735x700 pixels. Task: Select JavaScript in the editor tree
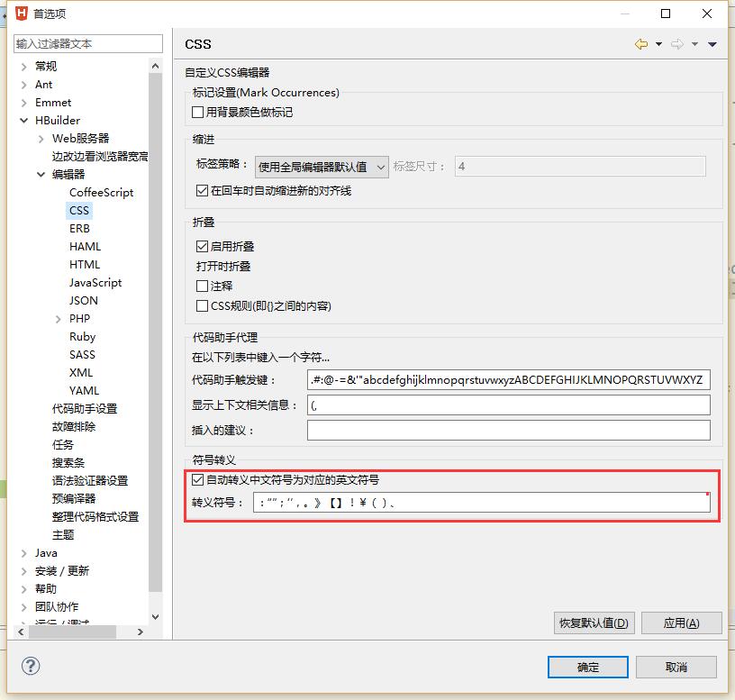[x=95, y=283]
